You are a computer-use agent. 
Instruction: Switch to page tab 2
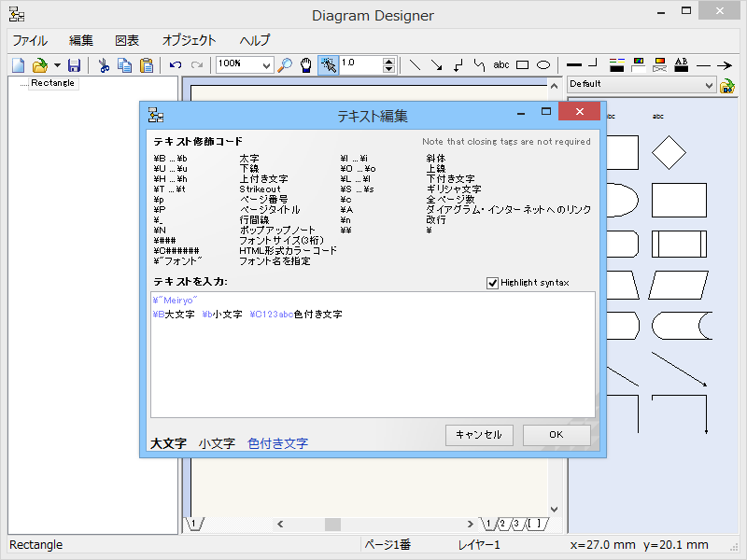(503, 524)
